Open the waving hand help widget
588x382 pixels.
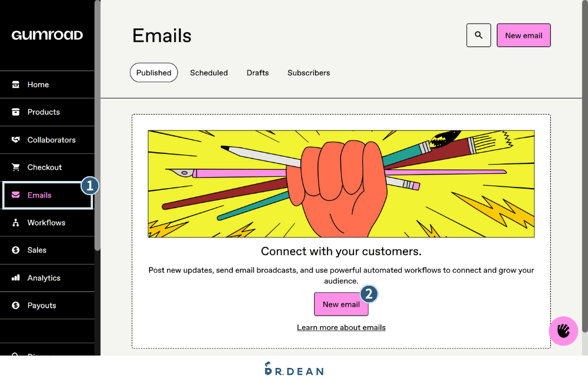pos(563,331)
